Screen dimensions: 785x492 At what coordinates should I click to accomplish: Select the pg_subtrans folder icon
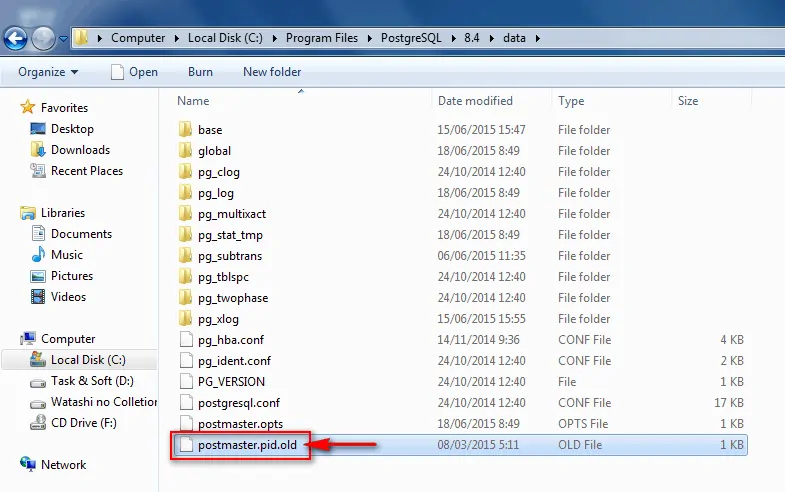(185, 255)
